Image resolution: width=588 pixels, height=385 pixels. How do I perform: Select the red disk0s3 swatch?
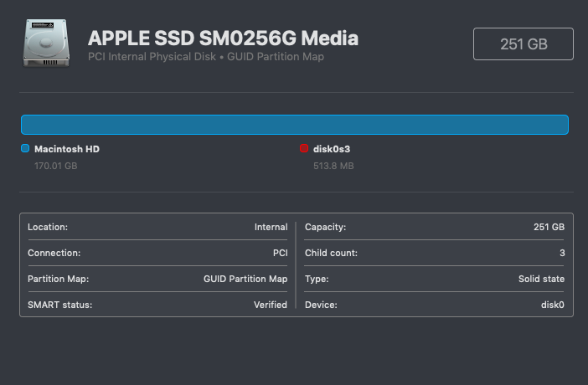304,148
